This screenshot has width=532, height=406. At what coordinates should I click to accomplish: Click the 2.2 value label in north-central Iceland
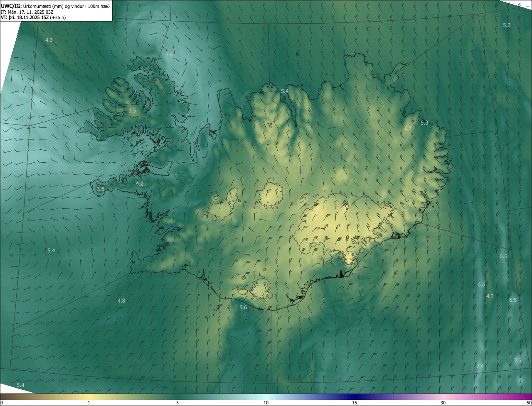coord(281,154)
